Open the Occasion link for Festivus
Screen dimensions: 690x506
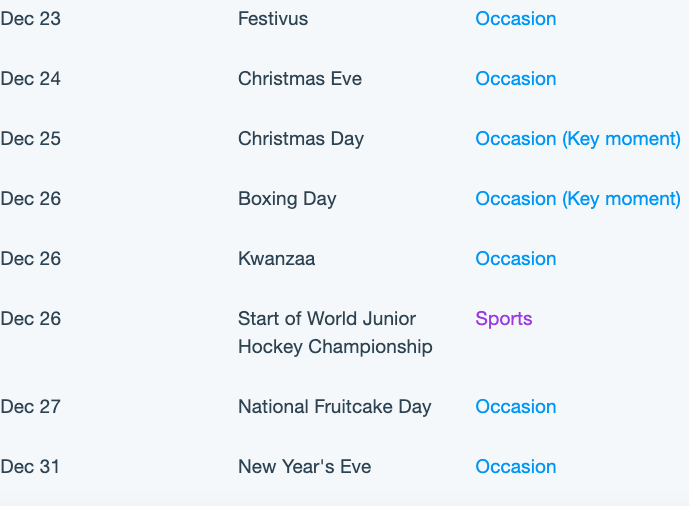(516, 19)
